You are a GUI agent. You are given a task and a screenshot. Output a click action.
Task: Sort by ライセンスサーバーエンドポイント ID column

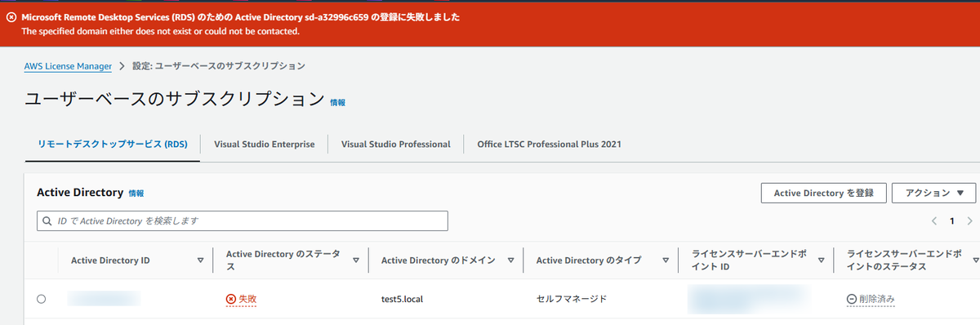click(822, 260)
